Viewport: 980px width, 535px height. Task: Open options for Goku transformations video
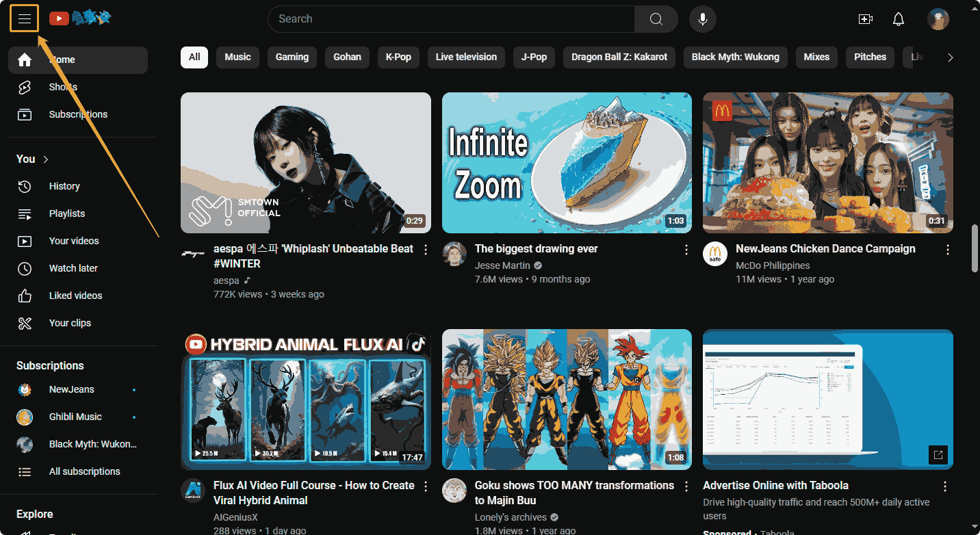point(686,486)
